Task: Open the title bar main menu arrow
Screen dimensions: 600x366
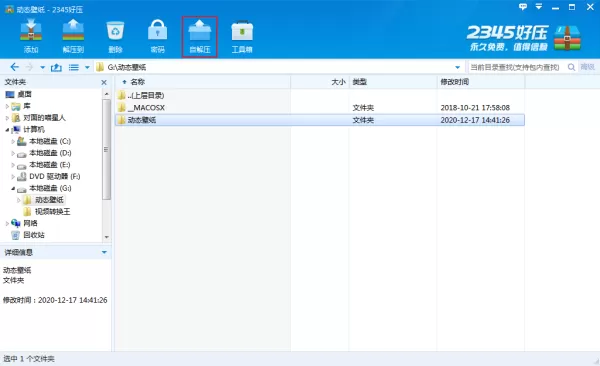Action: coord(539,7)
